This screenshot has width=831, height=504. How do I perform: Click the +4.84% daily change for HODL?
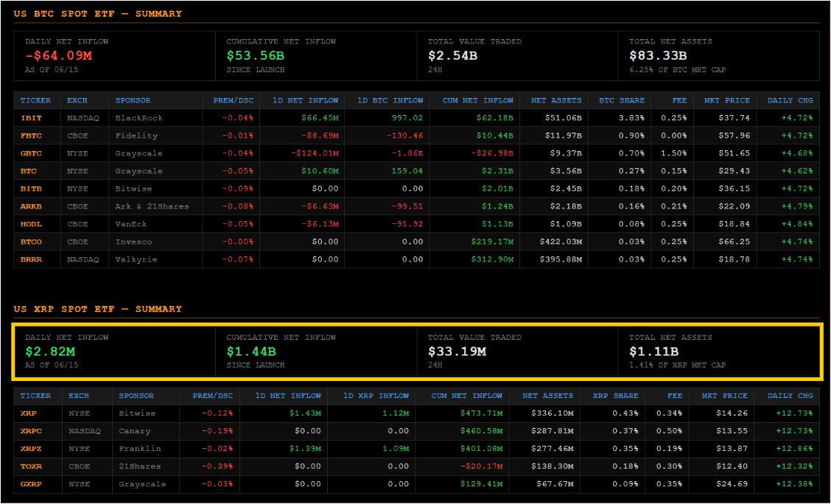tap(796, 224)
